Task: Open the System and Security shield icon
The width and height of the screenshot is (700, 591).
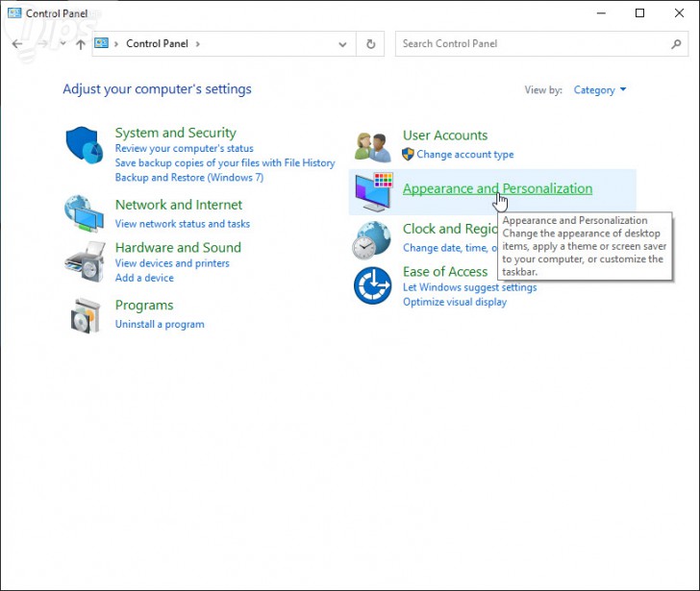Action: tap(85, 145)
